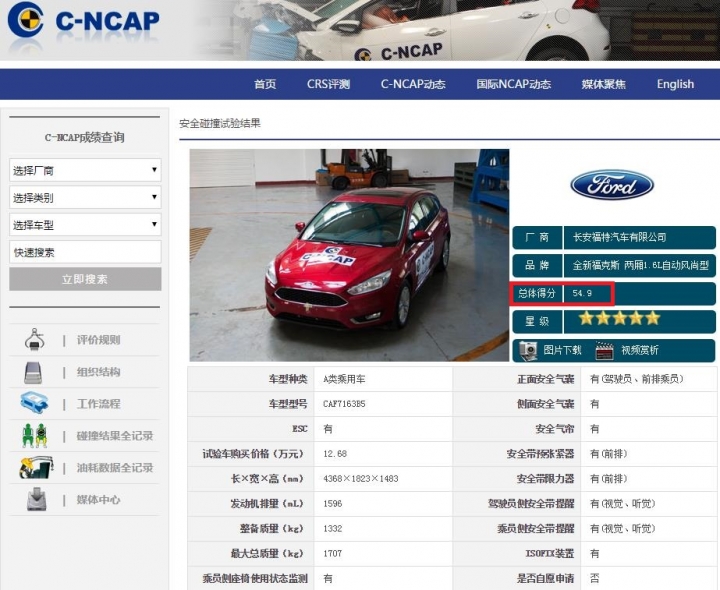Select the A类乘用车 cell

click(344, 379)
